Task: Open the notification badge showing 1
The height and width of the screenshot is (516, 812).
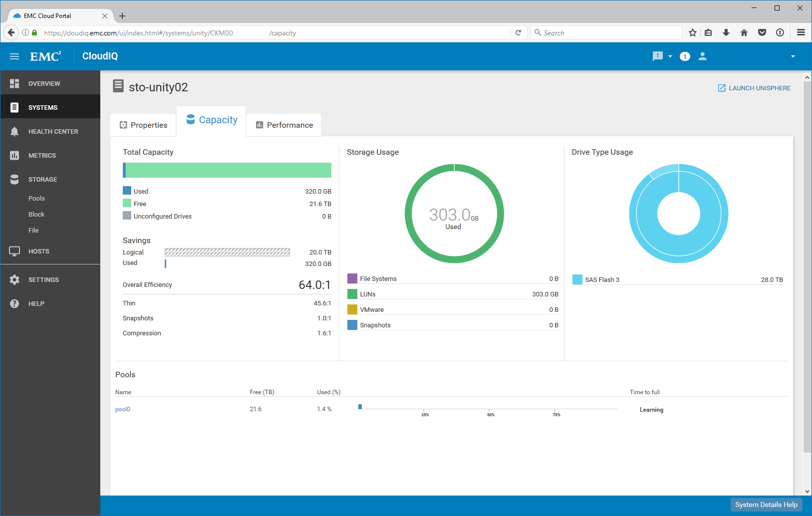Action: tap(685, 56)
